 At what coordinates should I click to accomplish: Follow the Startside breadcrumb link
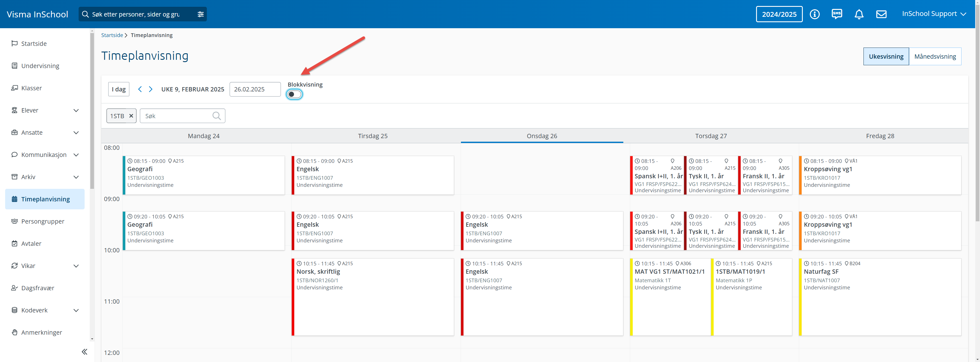tap(112, 35)
